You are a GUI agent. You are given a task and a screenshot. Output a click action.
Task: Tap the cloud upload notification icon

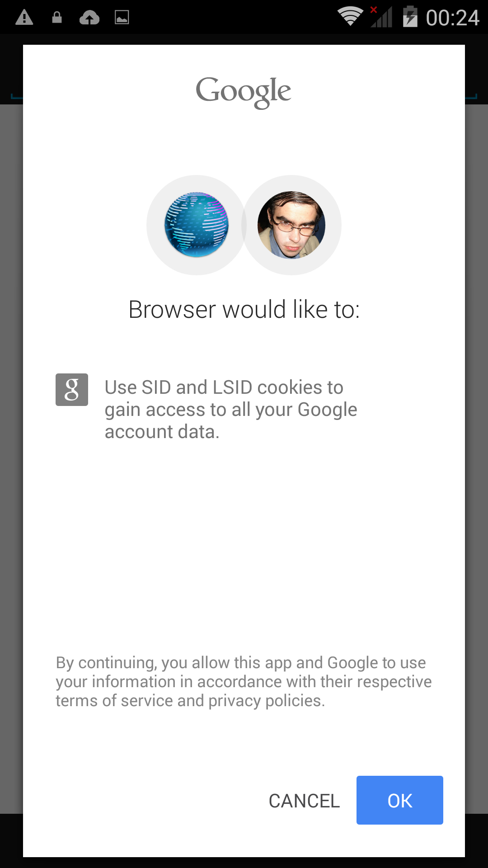click(x=89, y=18)
